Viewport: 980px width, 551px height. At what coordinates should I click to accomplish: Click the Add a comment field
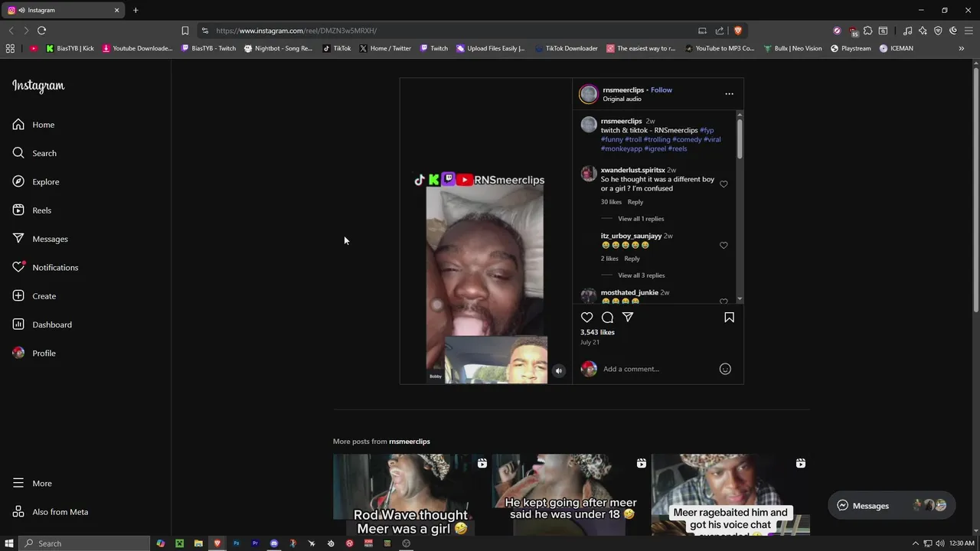coord(658,369)
